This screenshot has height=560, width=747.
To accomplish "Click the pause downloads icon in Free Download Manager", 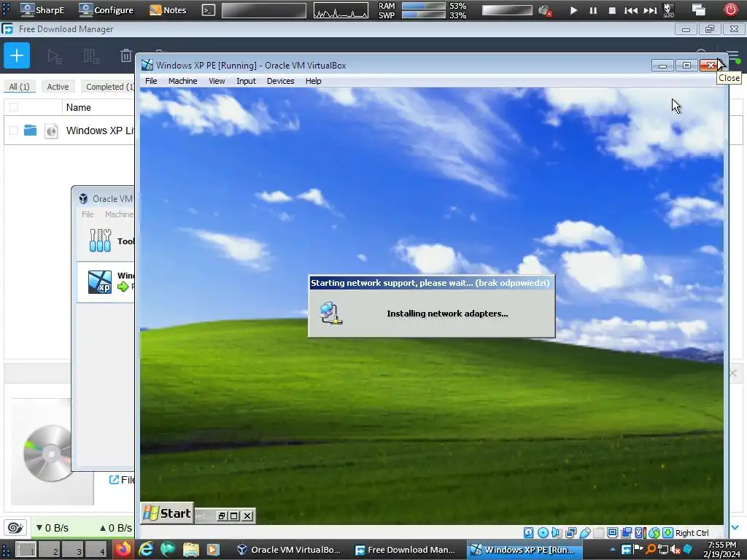I will 90,56.
